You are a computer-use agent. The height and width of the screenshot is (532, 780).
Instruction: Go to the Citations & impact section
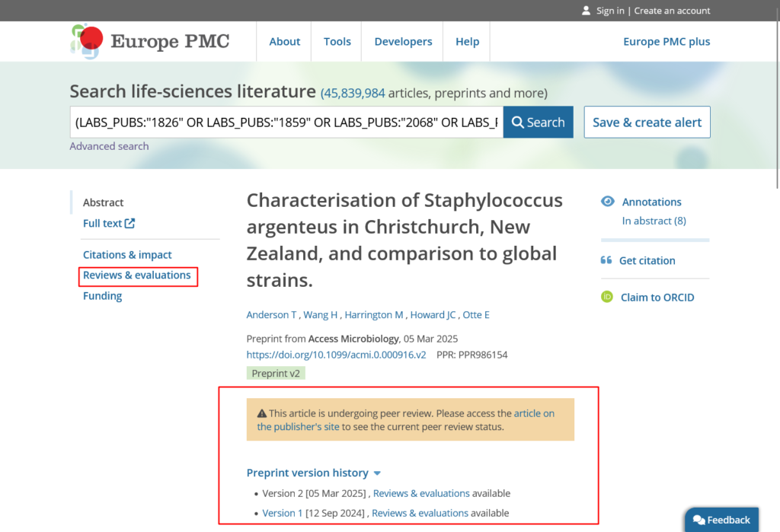(127, 255)
